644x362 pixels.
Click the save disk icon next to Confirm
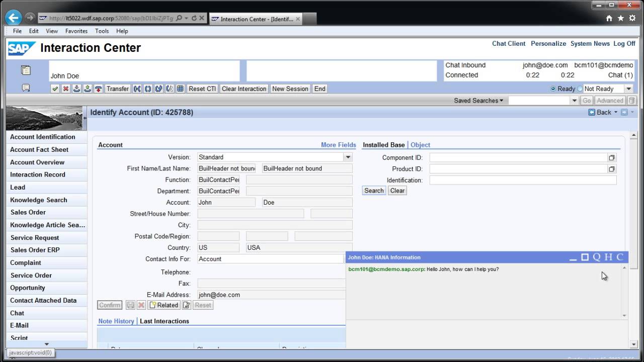coord(130,305)
